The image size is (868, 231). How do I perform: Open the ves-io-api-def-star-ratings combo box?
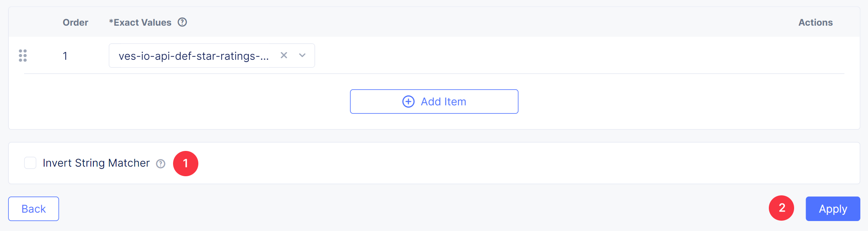193,56
